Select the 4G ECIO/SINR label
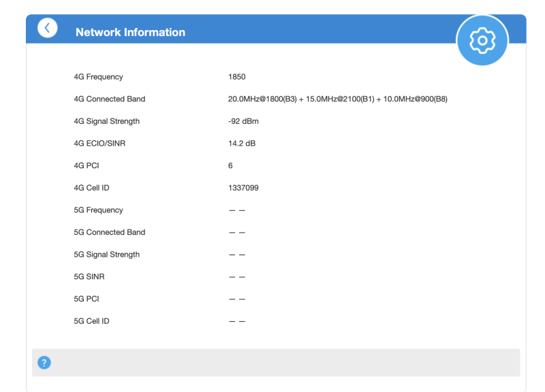The height and width of the screenshot is (392, 545). point(99,144)
